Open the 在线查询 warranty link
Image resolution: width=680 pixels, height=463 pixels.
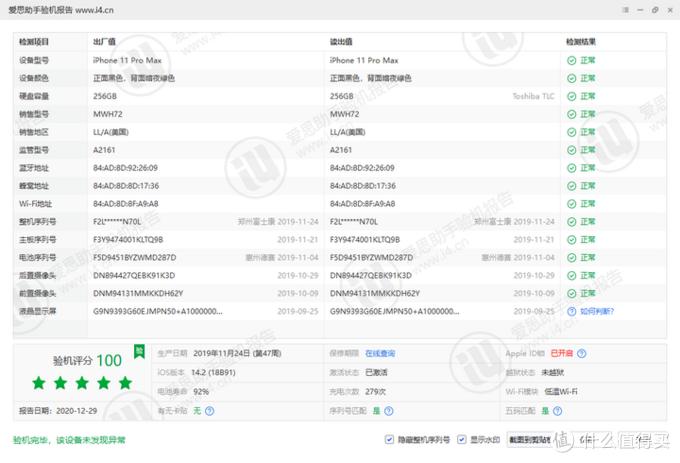click(380, 353)
